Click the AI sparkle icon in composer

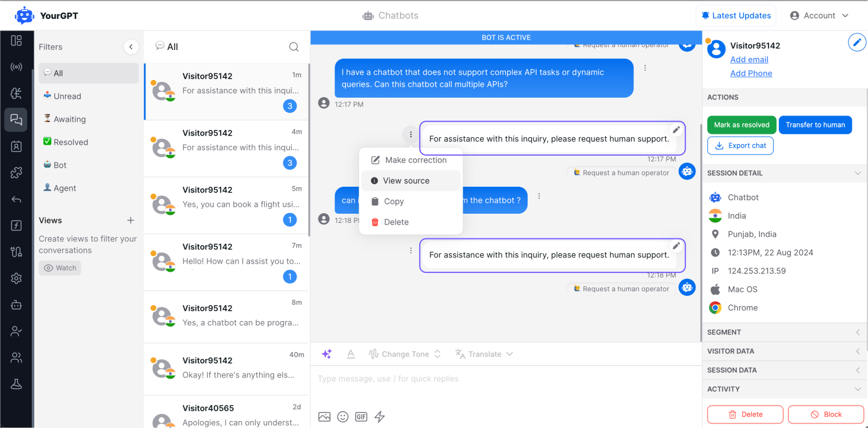click(x=327, y=354)
